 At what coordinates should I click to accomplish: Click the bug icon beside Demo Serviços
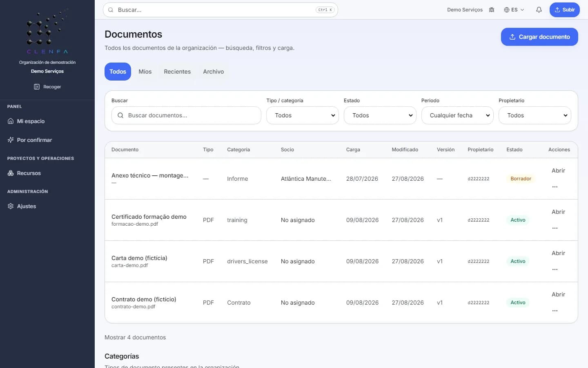[492, 10]
